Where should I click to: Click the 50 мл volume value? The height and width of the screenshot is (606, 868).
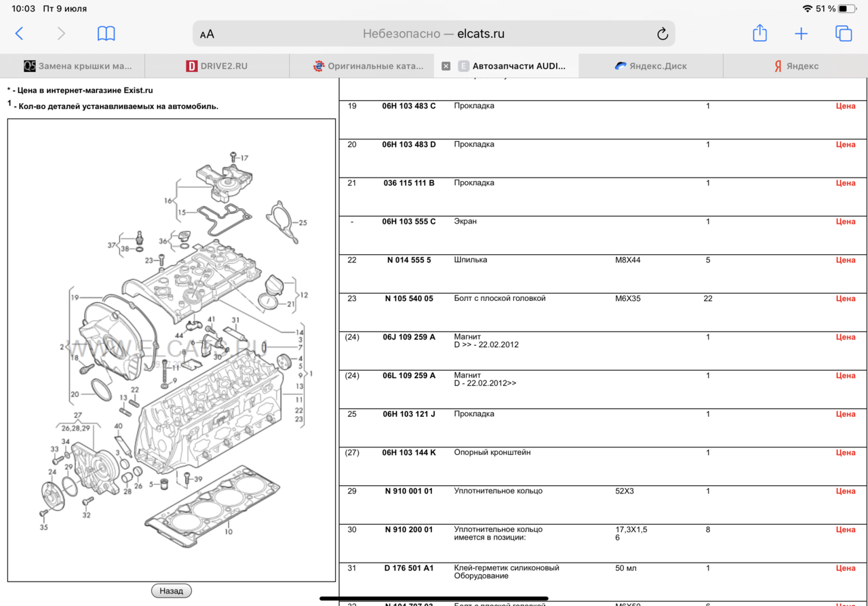tap(627, 568)
